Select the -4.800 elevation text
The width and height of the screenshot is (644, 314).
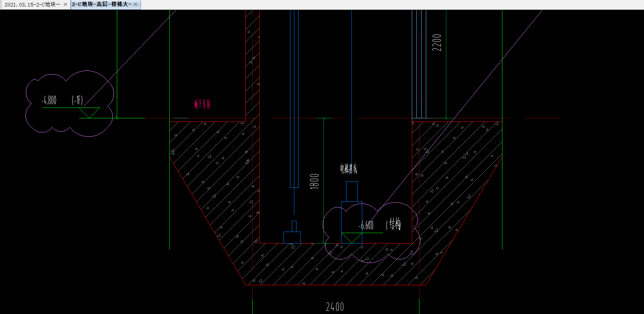49,100
